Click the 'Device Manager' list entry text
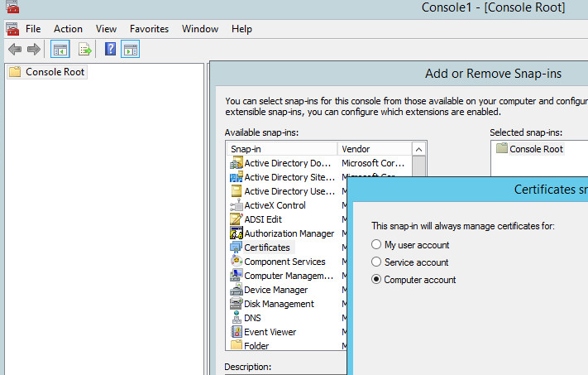 click(x=275, y=290)
